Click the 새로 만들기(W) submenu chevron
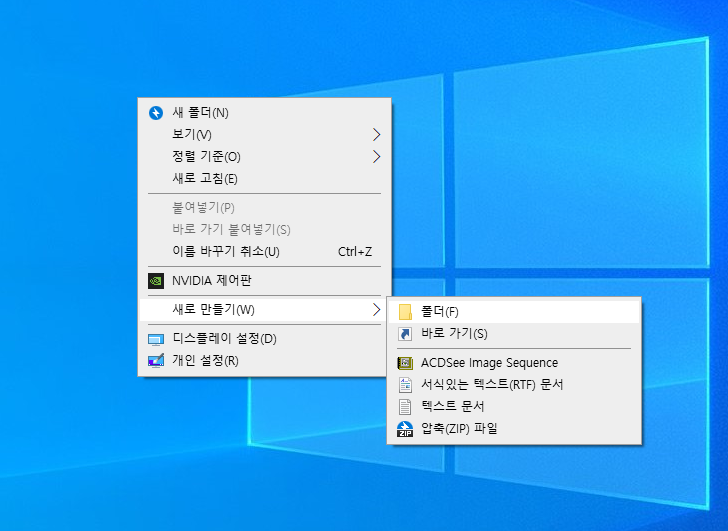Screen dimensions: 728x531 pyautogui.click(x=377, y=310)
